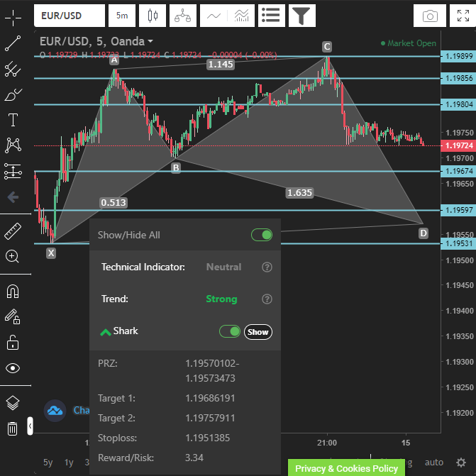Click the 1.19597 price level label
The width and height of the screenshot is (476, 476).
click(458, 210)
